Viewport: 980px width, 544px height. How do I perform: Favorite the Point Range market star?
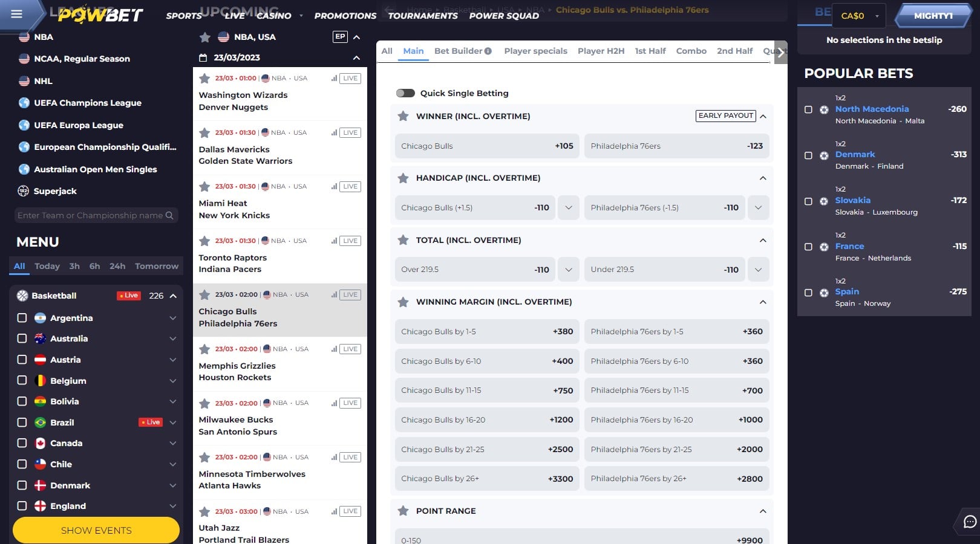(403, 511)
